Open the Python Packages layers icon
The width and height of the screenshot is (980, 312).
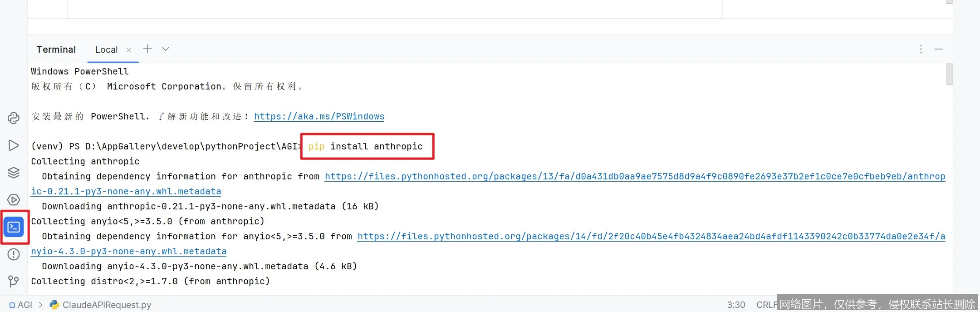click(14, 173)
